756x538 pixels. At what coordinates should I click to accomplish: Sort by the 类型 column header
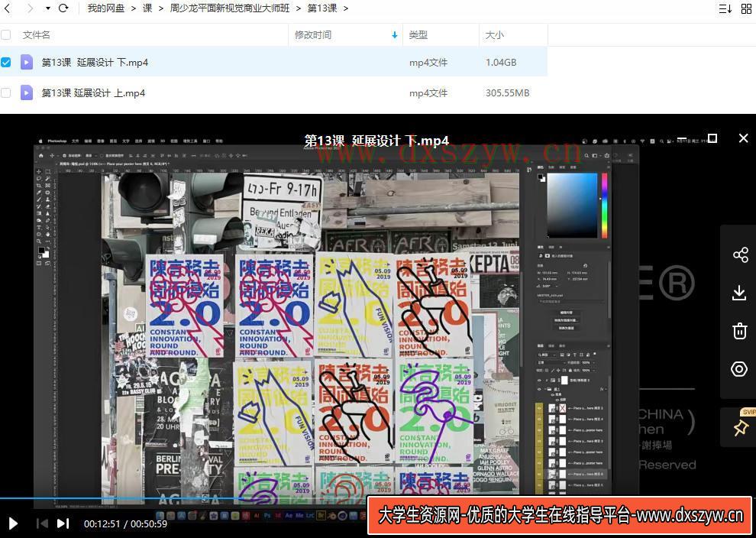coord(418,34)
